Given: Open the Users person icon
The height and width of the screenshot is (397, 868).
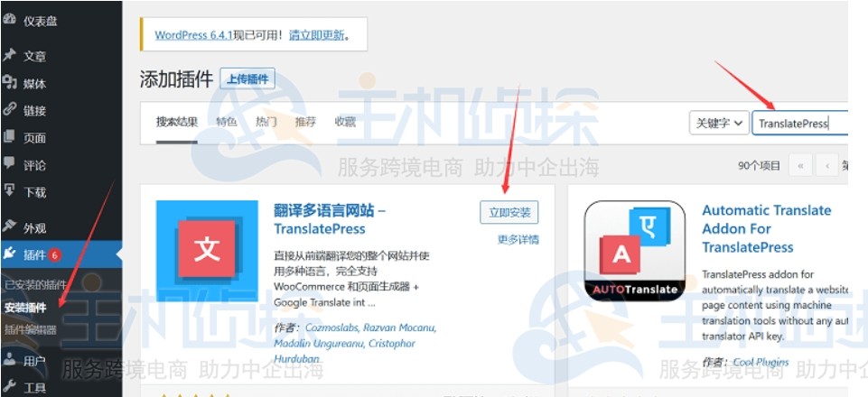Looking at the screenshot, I should [9, 360].
